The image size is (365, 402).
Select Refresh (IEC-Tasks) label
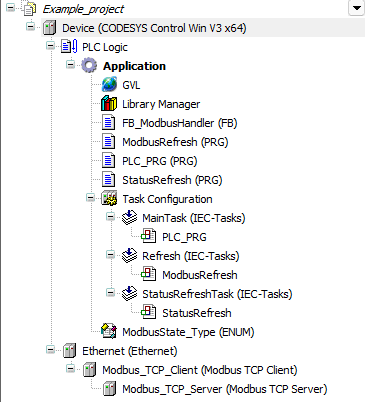click(x=191, y=256)
